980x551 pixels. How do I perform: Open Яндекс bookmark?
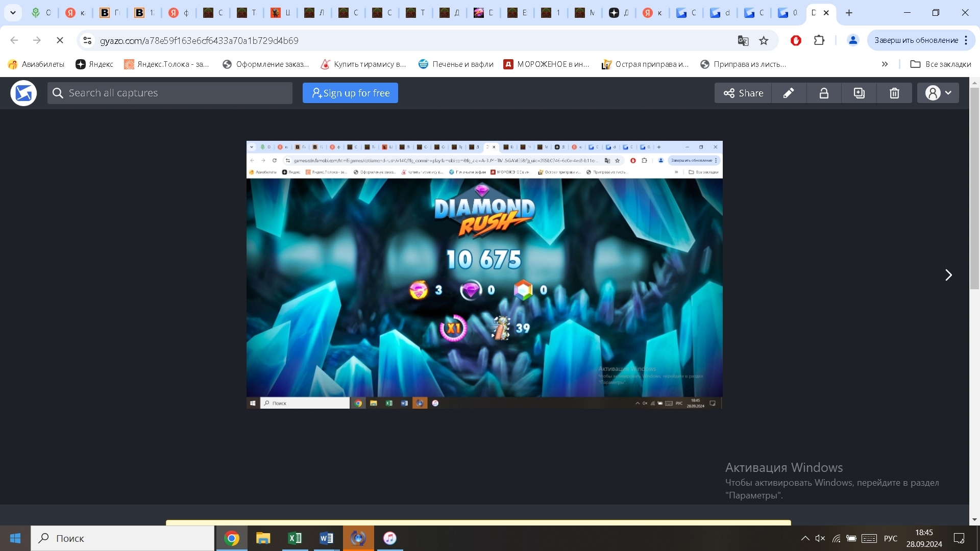tap(94, 64)
